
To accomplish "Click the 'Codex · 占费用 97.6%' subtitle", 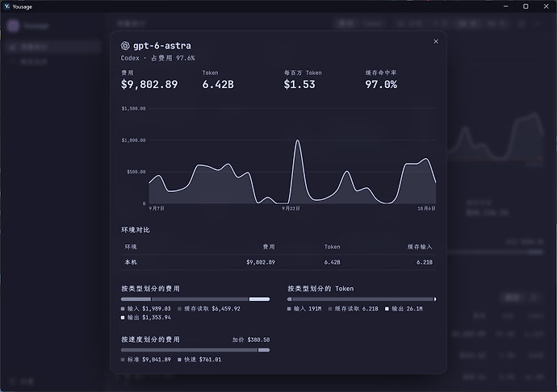I will tap(157, 58).
